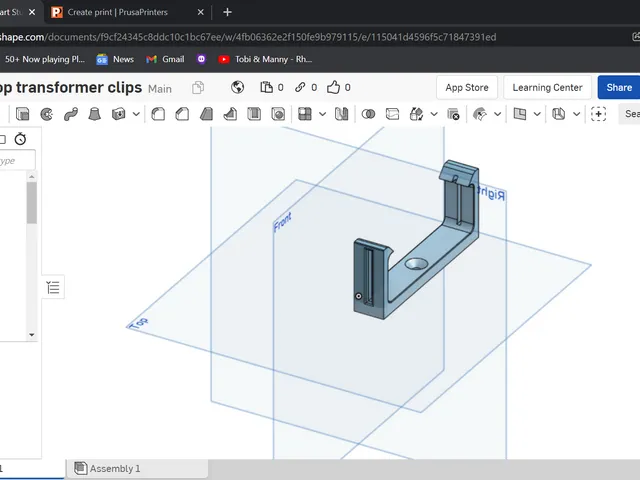Select the Boolean tool
This screenshot has height=480, width=640.
coord(368,114)
